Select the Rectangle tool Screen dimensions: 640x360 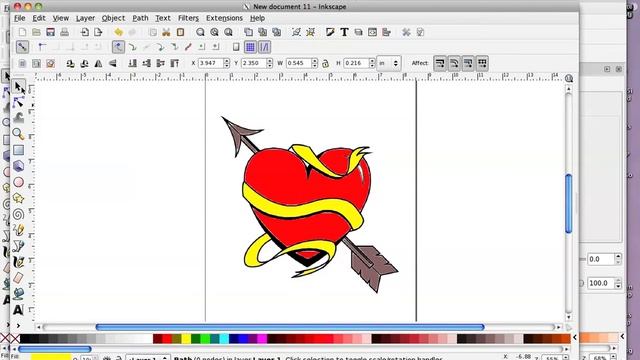coord(18,150)
